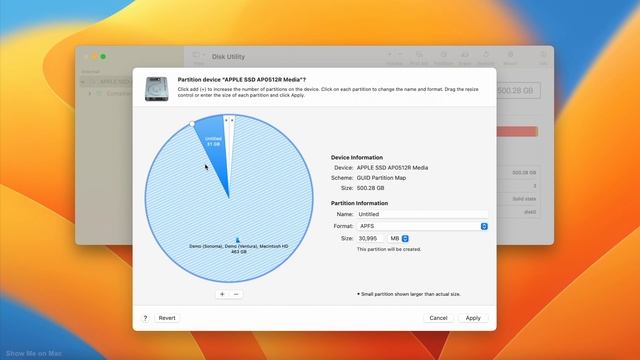Viewport: 640px width, 360px height.
Task: Click the green zoom button of Disk Utility
Action: point(103,57)
